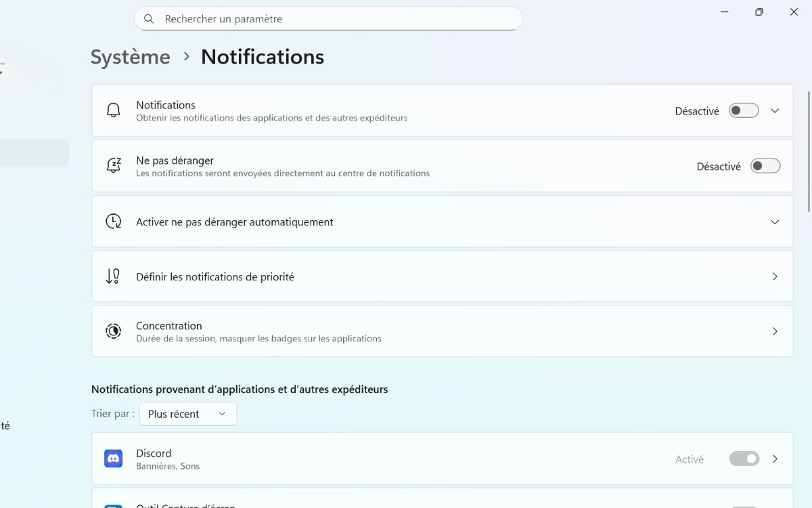Go back to Système in the breadcrumb
Viewport: 812px width, 508px height.
click(130, 57)
